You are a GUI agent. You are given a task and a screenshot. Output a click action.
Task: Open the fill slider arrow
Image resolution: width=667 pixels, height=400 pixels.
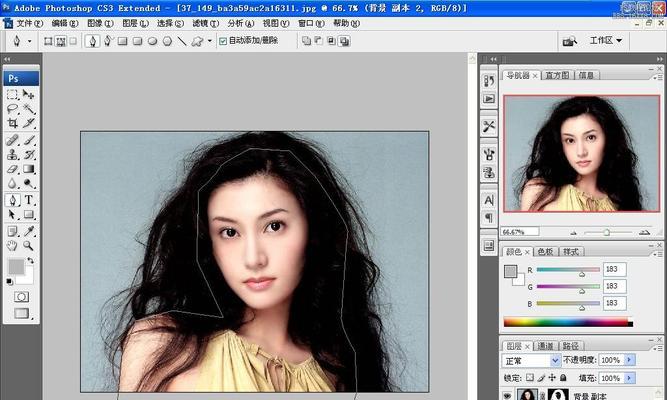(630, 378)
